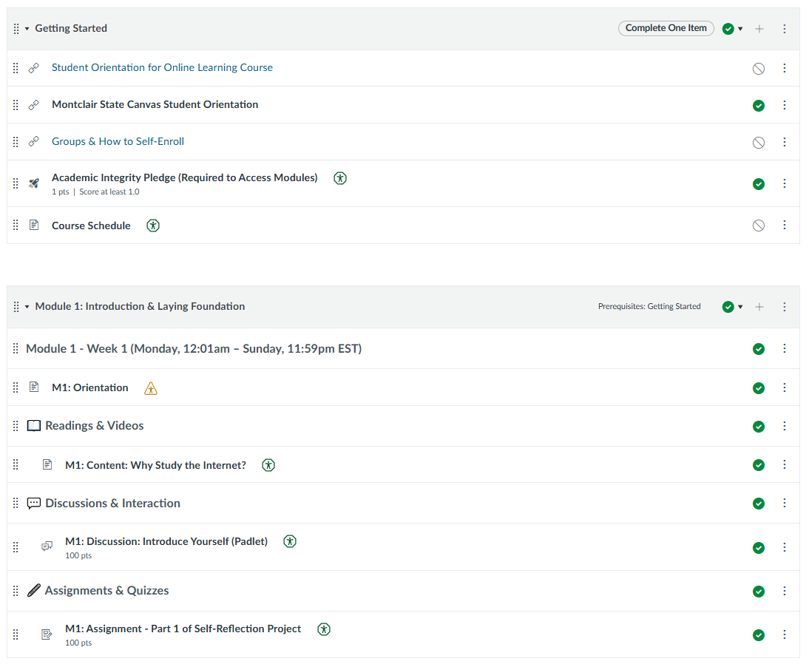This screenshot has height=667, width=812.
Task: Click the plus icon in Getting Started header
Action: pyautogui.click(x=759, y=29)
